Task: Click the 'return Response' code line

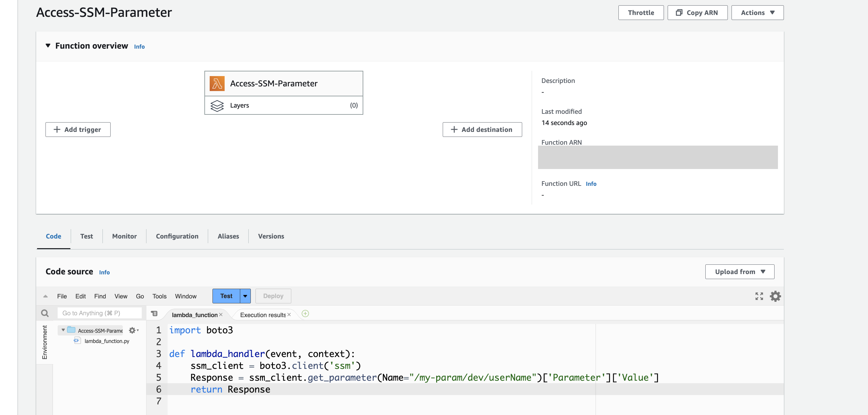Action: 230,389
